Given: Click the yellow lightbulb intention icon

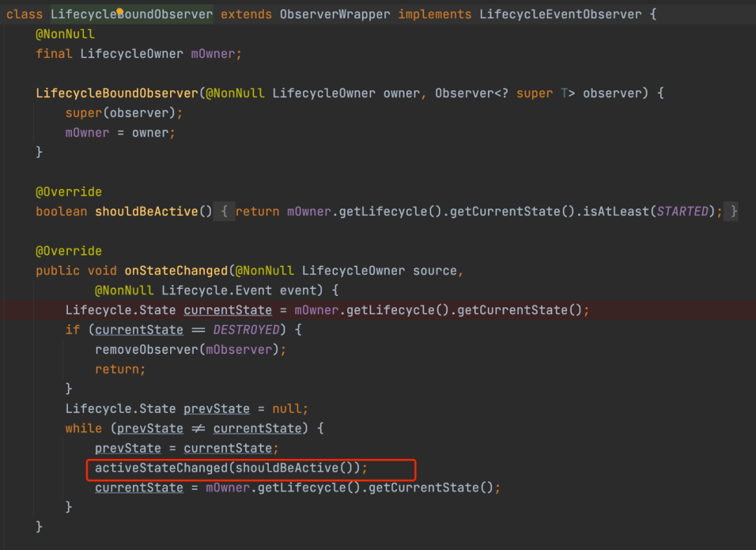Looking at the screenshot, I should pyautogui.click(x=120, y=11).
